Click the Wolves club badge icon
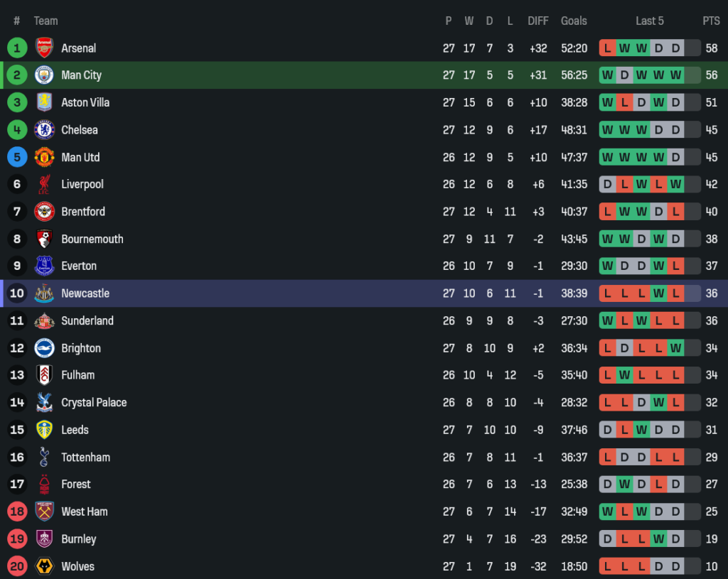Image resolution: width=728 pixels, height=579 pixels. point(44,566)
